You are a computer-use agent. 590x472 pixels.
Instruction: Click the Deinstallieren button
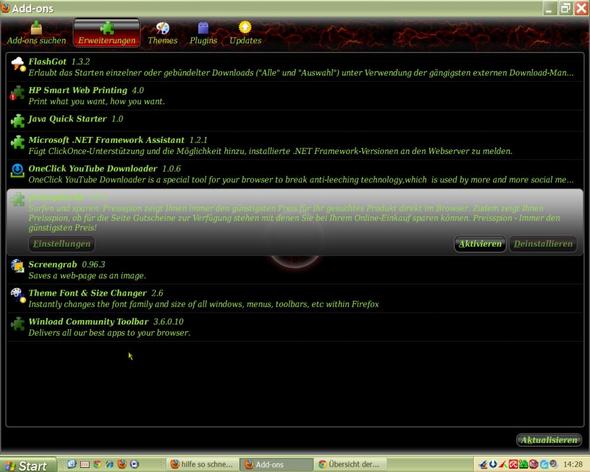[543, 244]
